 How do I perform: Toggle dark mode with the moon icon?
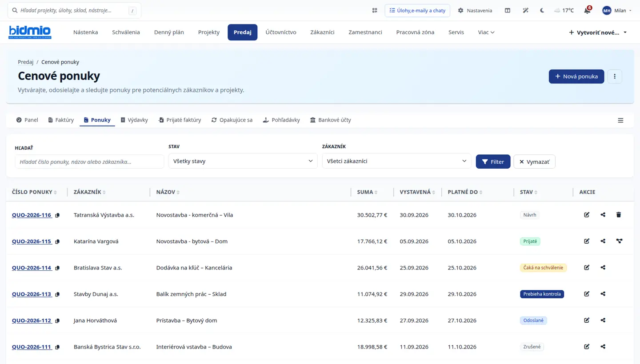542,10
